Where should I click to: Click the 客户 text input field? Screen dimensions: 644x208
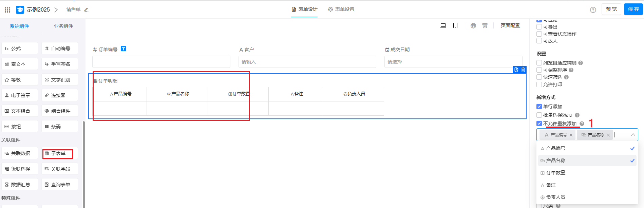click(x=307, y=62)
